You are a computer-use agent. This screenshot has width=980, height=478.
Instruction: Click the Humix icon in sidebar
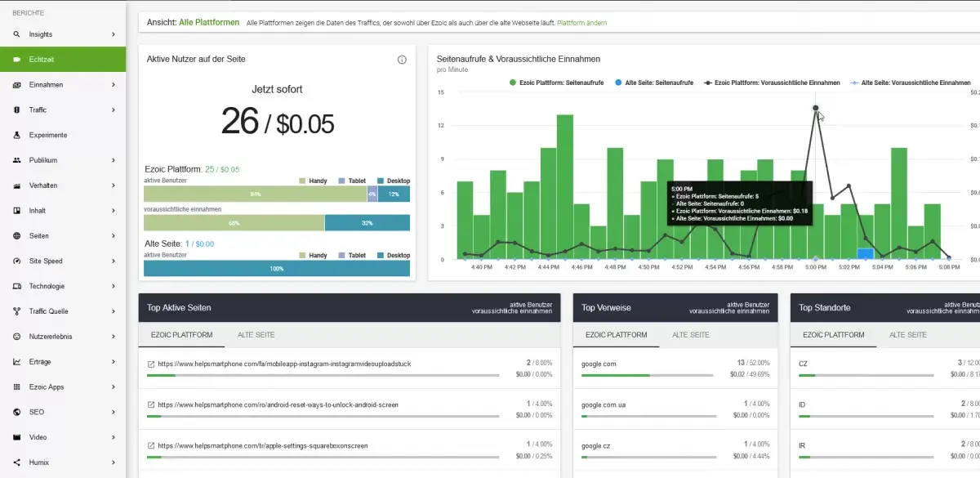pyautogui.click(x=16, y=462)
